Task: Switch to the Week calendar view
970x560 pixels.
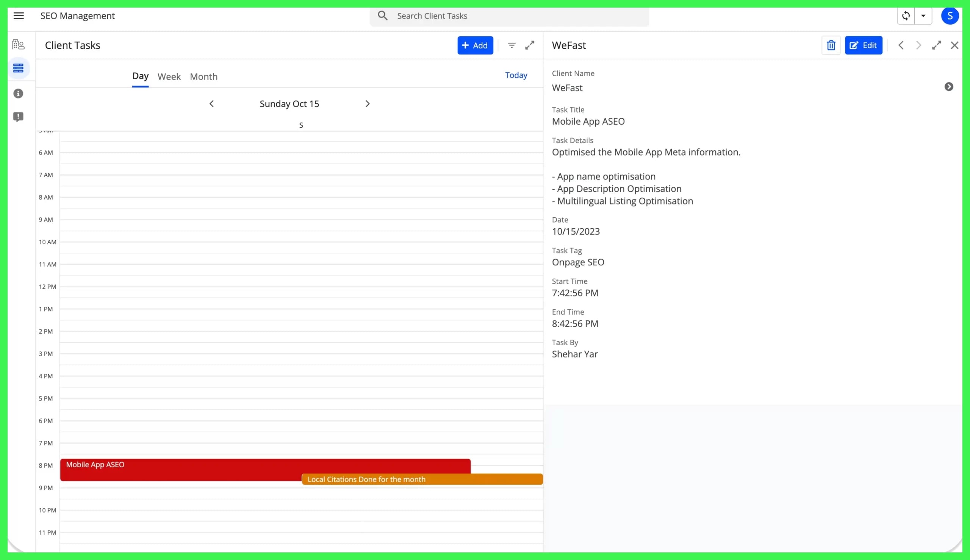Action: [169, 76]
